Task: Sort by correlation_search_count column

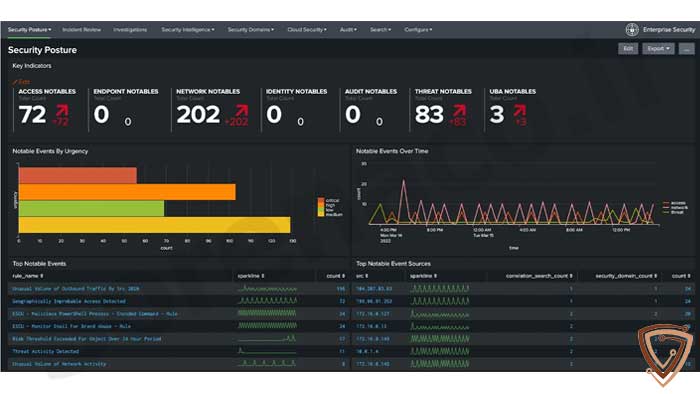Action: (x=539, y=276)
